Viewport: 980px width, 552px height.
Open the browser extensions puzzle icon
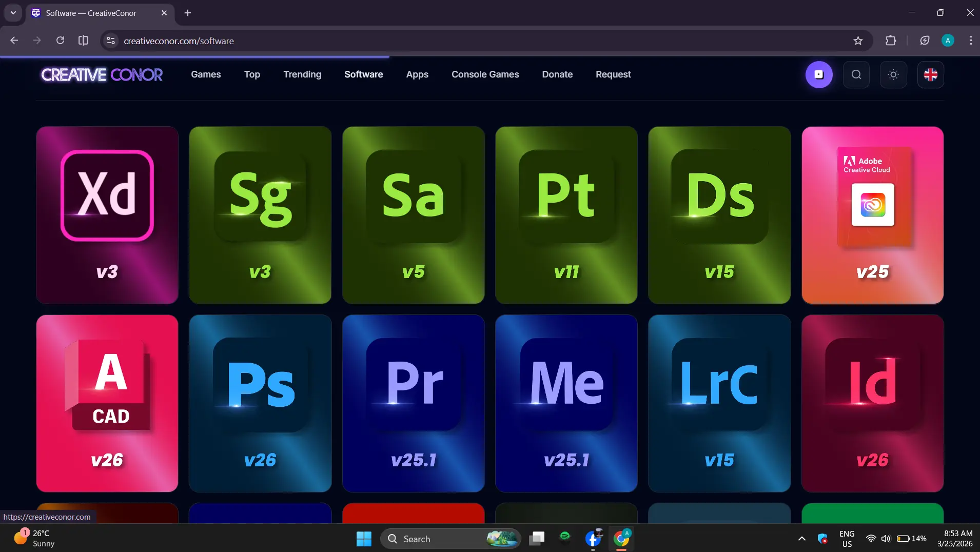[x=891, y=41]
